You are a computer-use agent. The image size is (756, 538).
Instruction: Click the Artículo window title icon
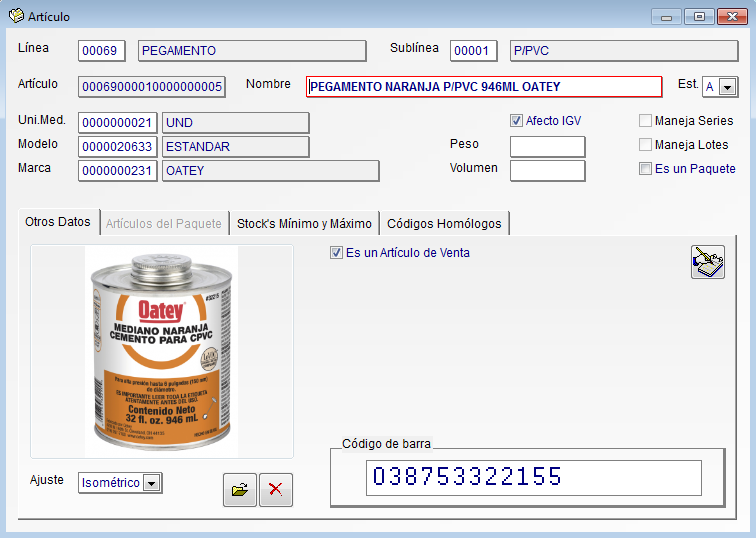pos(16,16)
